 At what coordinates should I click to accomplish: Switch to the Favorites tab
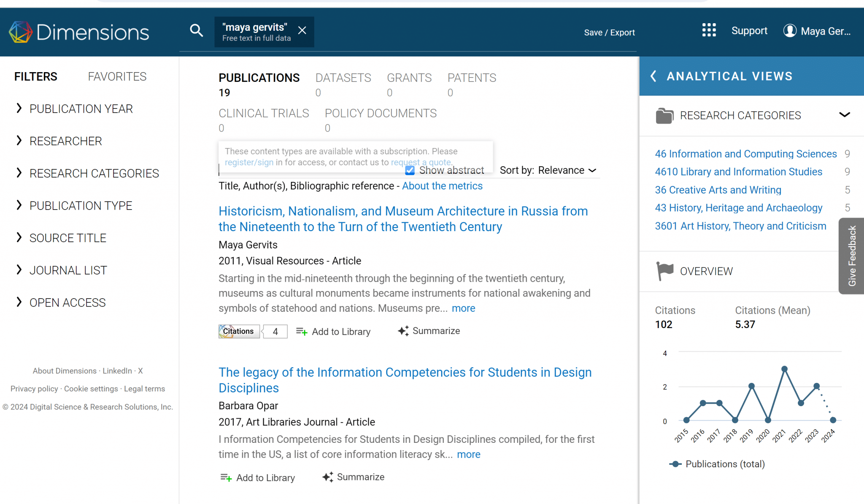(x=117, y=76)
